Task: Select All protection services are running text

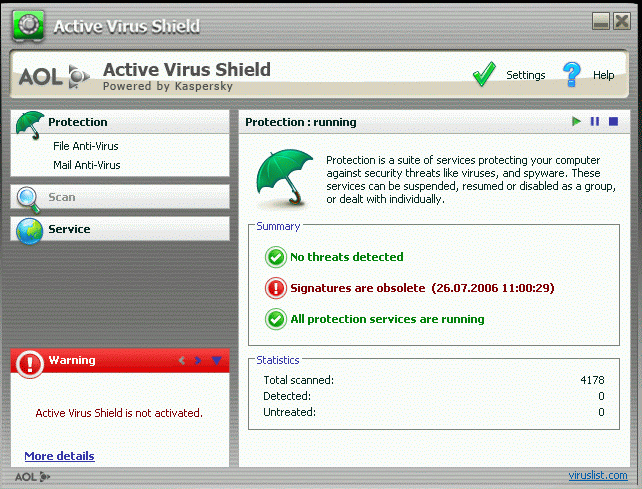Action: [x=387, y=319]
